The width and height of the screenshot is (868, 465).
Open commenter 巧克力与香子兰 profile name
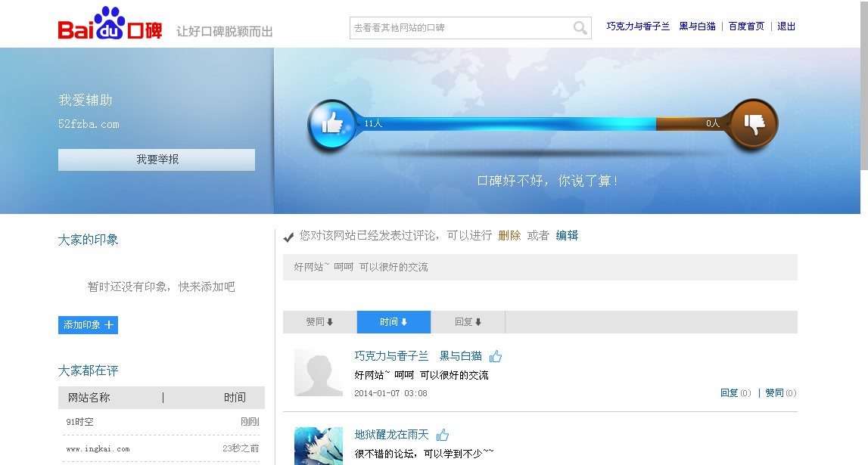[391, 356]
